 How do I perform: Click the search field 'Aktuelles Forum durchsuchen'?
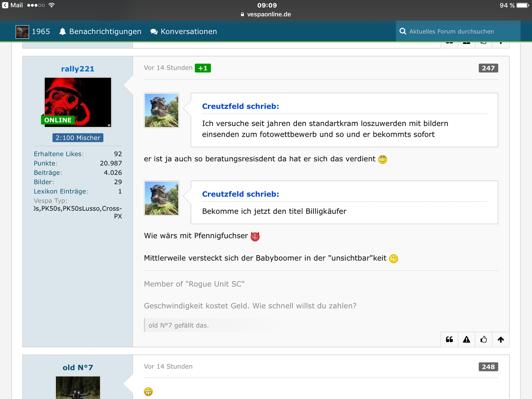tap(459, 32)
